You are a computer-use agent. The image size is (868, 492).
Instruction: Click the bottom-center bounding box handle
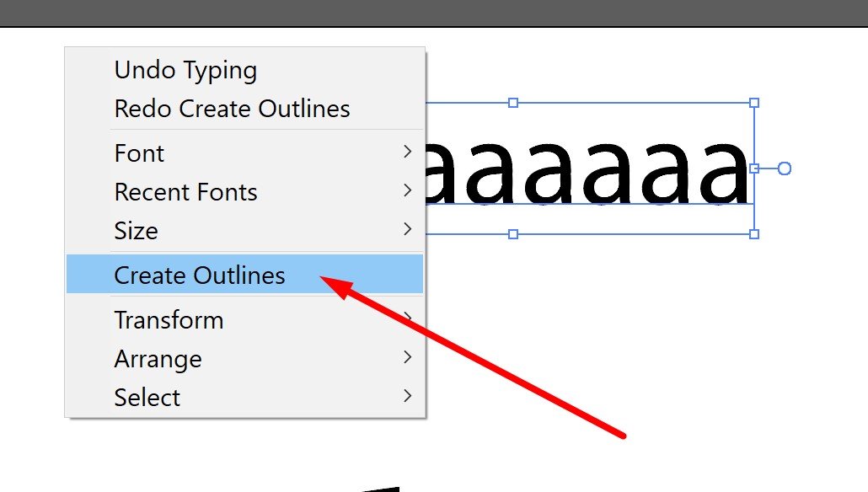(x=513, y=234)
